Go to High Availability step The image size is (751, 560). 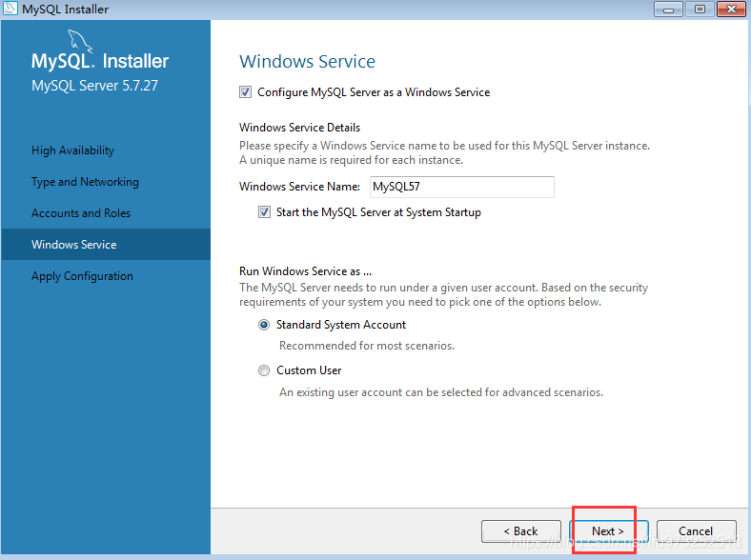click(x=72, y=150)
